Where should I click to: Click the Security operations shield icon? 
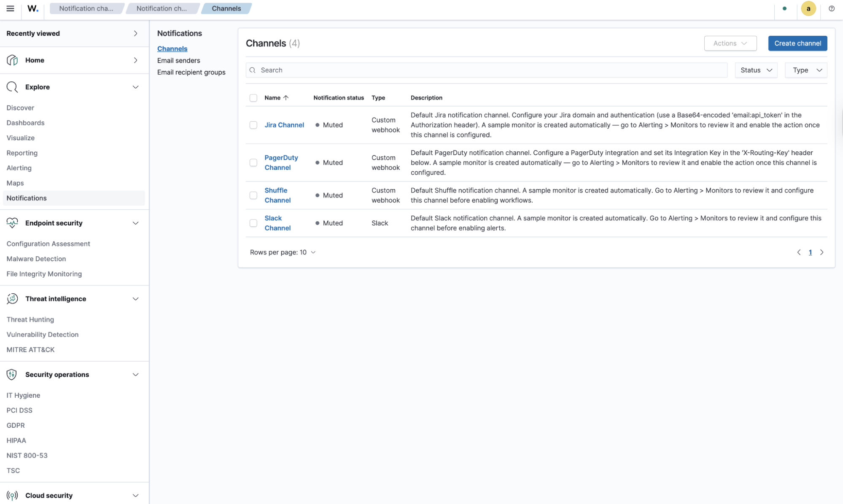[x=12, y=375]
